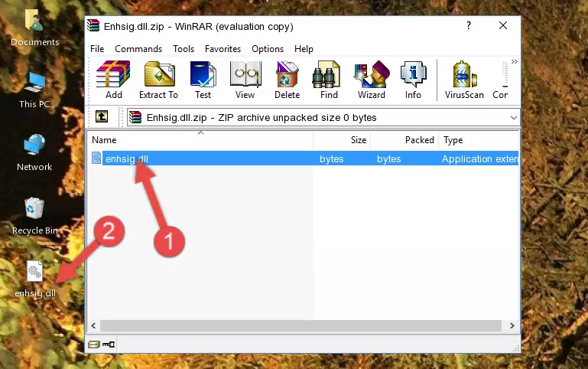Viewport: 588px width, 369px height.
Task: Click the password key status bar icon
Action: [109, 344]
